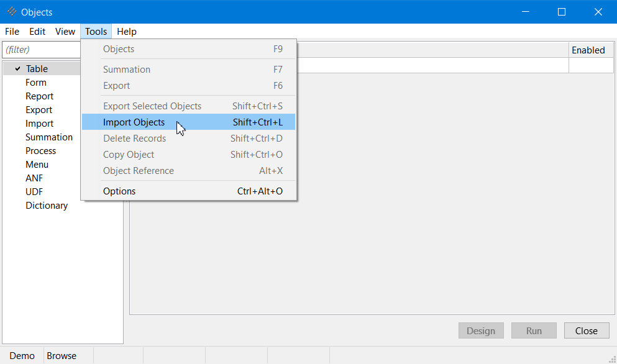Close the open Tools menu
This screenshot has height=364, width=617.
(96, 32)
